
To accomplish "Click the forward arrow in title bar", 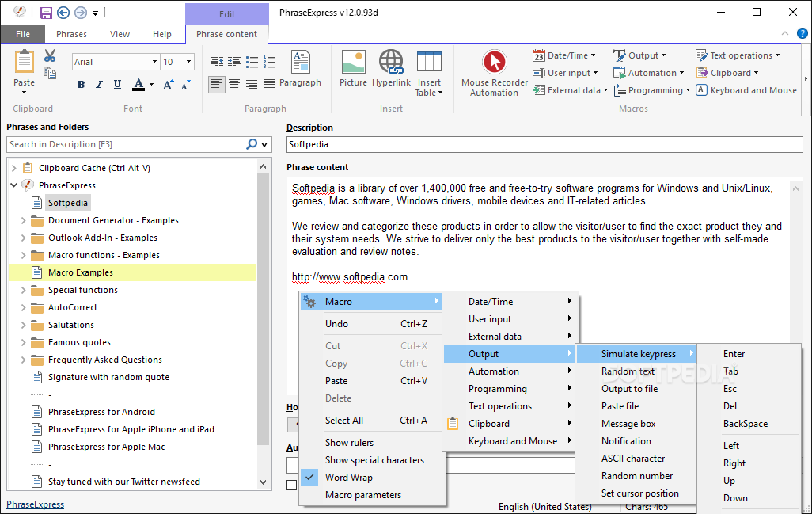I will point(80,13).
